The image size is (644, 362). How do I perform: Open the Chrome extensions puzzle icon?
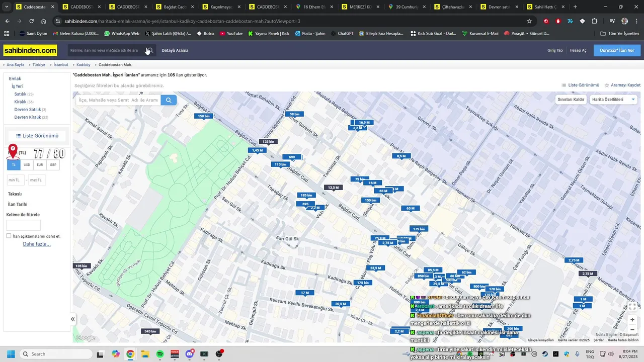click(x=595, y=21)
